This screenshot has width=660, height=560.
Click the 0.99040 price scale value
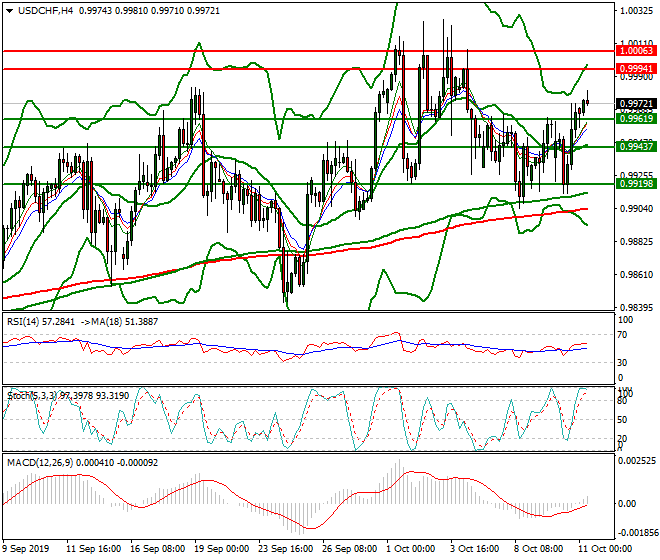coord(637,209)
